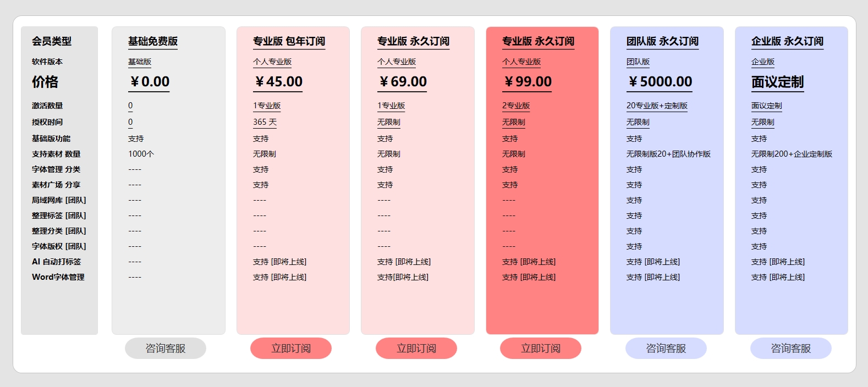This screenshot has height=387, width=868.
Task: Click the 团队版 永久订阅 heading
Action: [662, 41]
